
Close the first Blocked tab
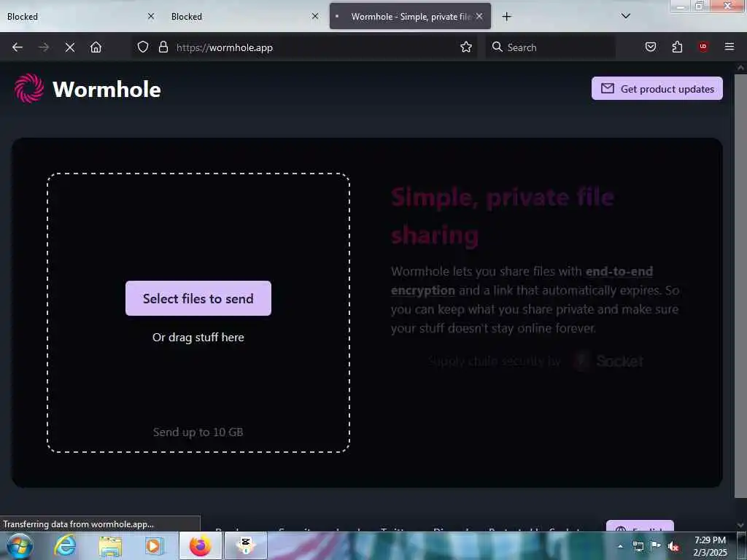point(151,16)
